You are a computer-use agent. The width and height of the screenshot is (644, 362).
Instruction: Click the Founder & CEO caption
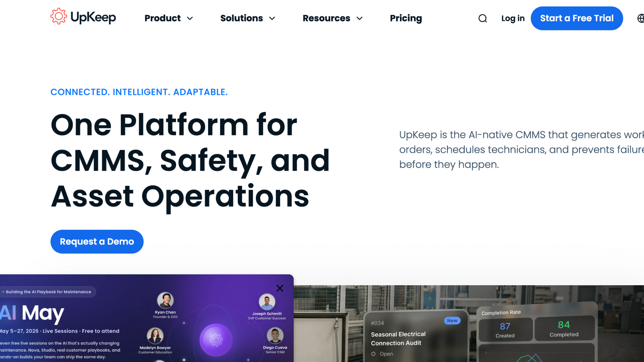click(165, 317)
